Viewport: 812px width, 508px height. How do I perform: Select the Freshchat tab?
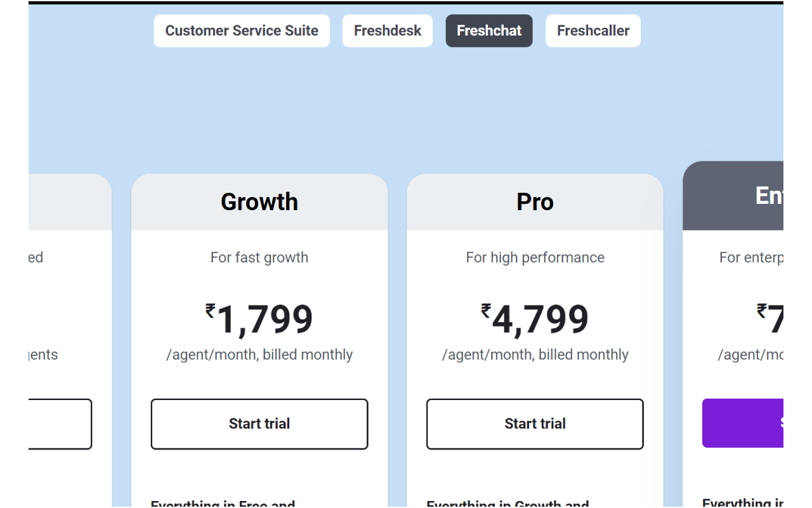[x=489, y=30]
